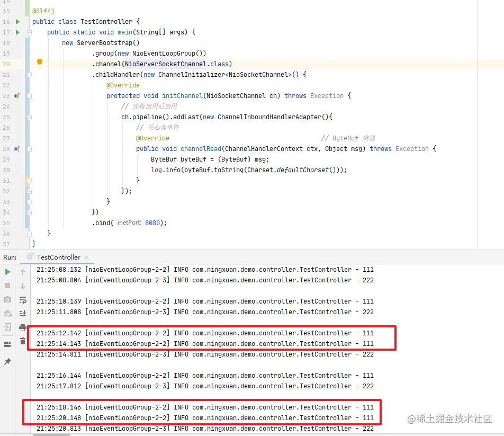The height and width of the screenshot is (436, 504).
Task: Click fold end marker at the '});' line
Action: [29, 191]
